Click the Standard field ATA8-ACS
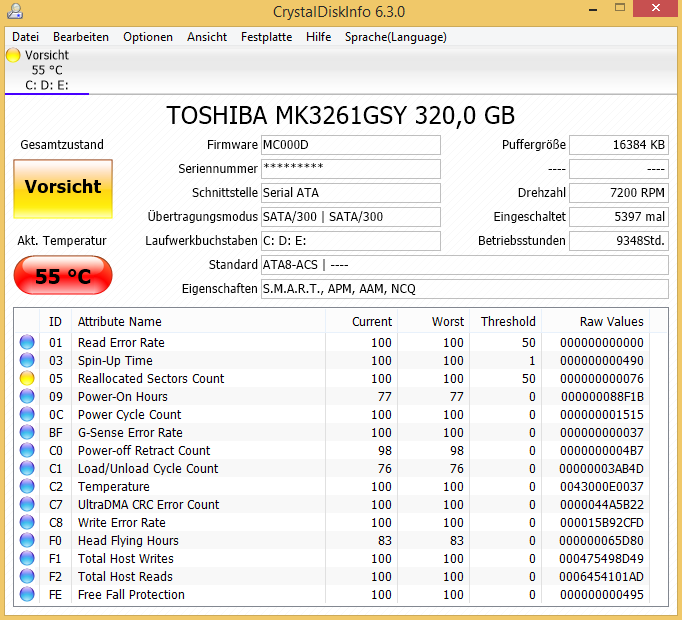The height and width of the screenshot is (620, 682). 465,265
